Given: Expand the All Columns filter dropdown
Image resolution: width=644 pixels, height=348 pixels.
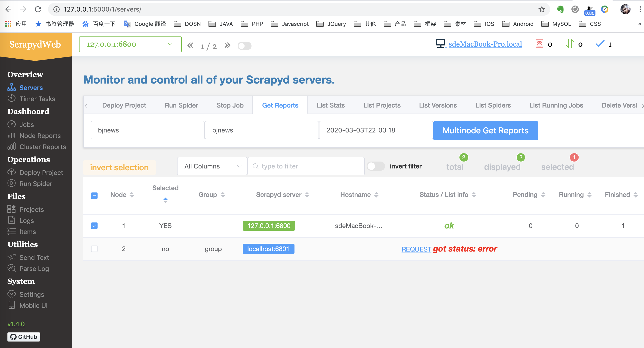Looking at the screenshot, I should [x=212, y=166].
